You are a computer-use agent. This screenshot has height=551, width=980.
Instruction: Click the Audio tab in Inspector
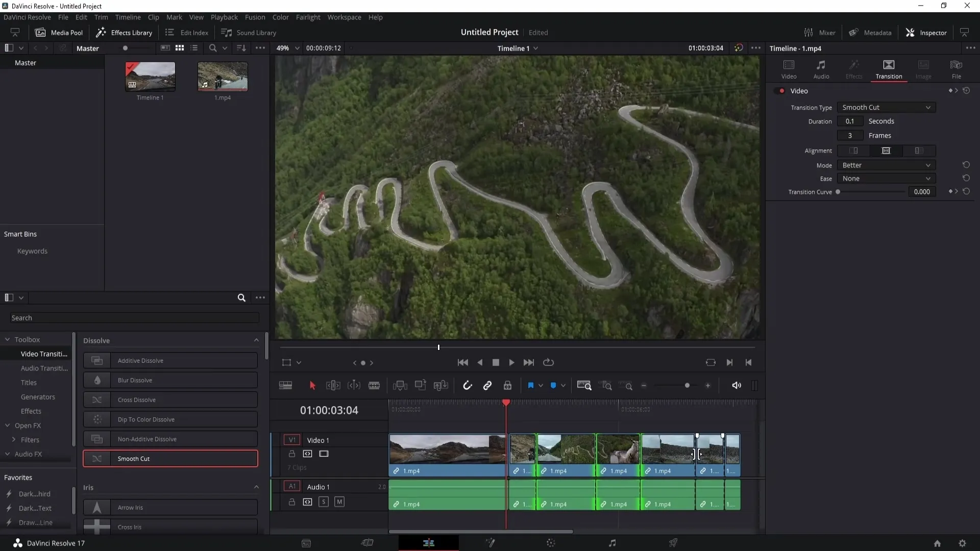pyautogui.click(x=821, y=67)
